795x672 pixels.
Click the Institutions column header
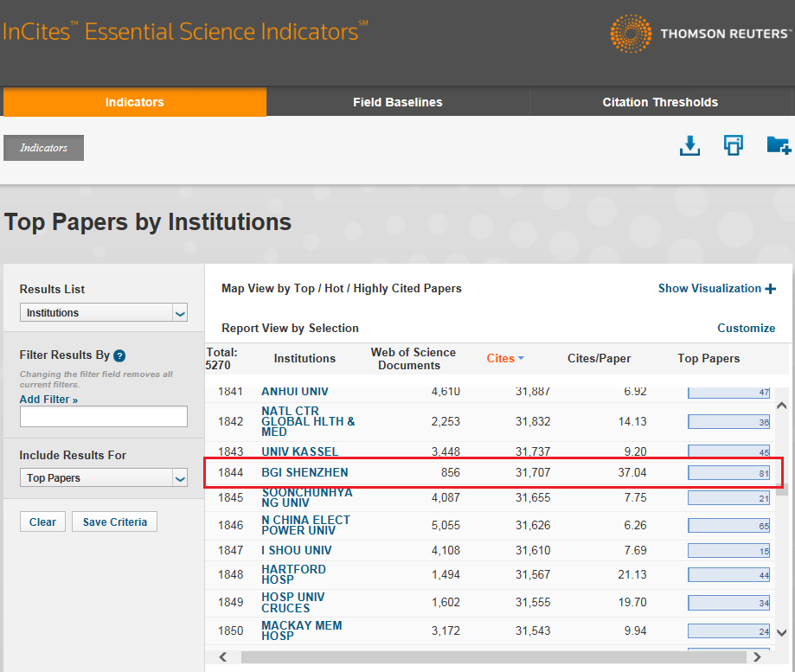point(305,358)
